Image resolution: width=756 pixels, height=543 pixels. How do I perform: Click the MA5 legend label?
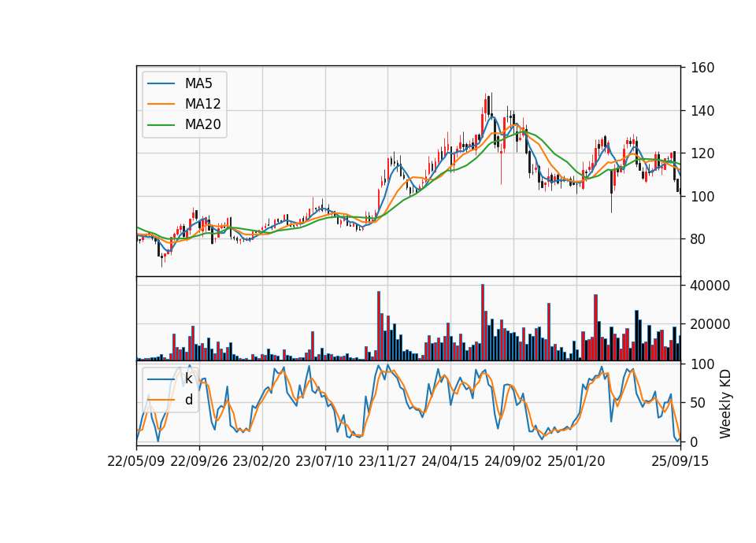click(198, 83)
